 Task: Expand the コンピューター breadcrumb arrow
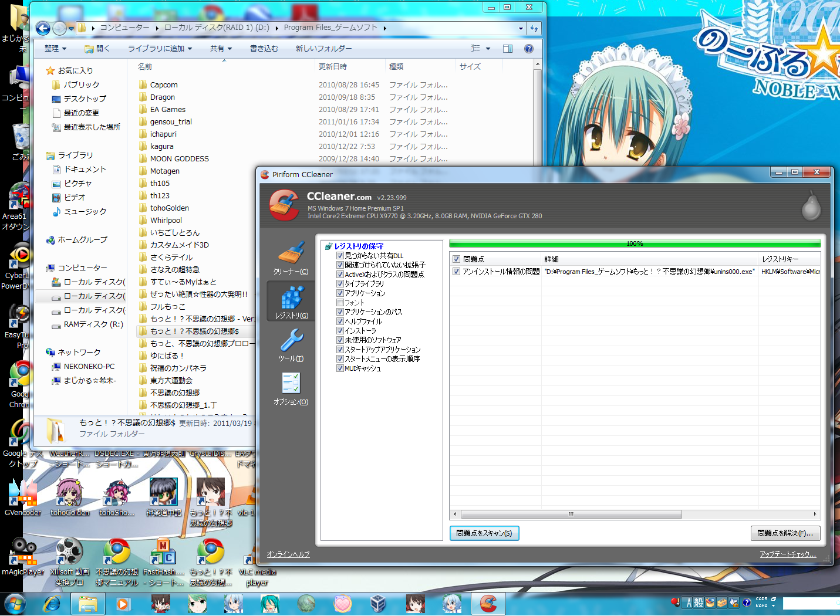[157, 28]
